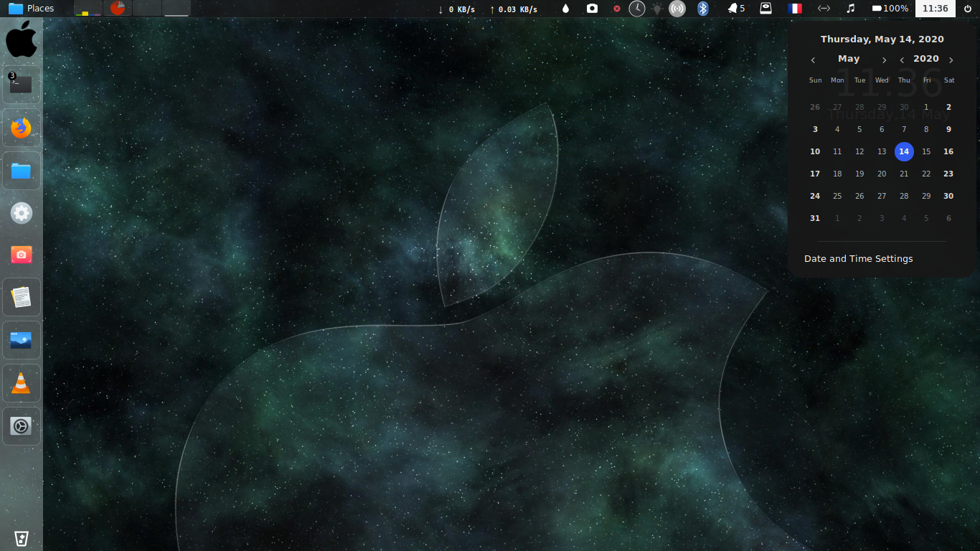Select day 18 in the calendar
The width and height of the screenshot is (980, 551).
[837, 174]
